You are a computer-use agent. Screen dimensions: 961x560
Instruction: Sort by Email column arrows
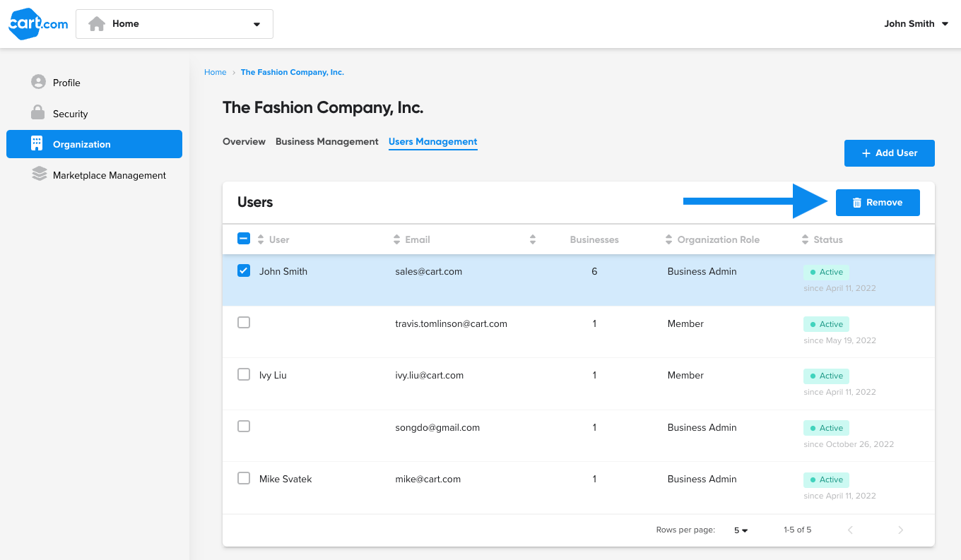(396, 239)
